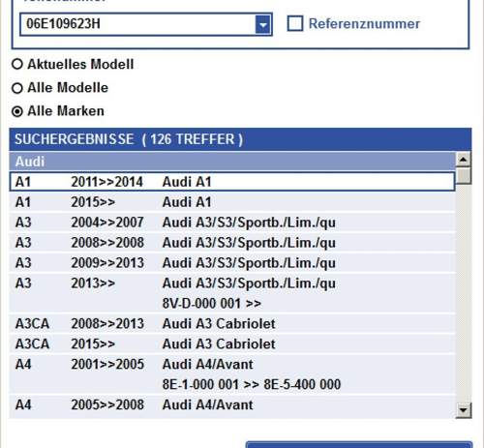Select the A4/Avant 2005>>2008 result
The width and height of the screenshot is (484, 448).
[232, 405]
